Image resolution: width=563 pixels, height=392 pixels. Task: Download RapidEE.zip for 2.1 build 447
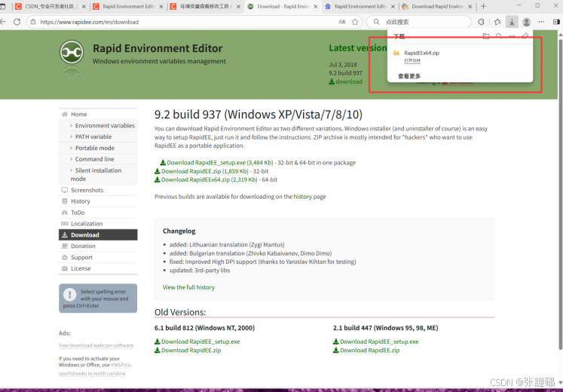tap(366, 351)
